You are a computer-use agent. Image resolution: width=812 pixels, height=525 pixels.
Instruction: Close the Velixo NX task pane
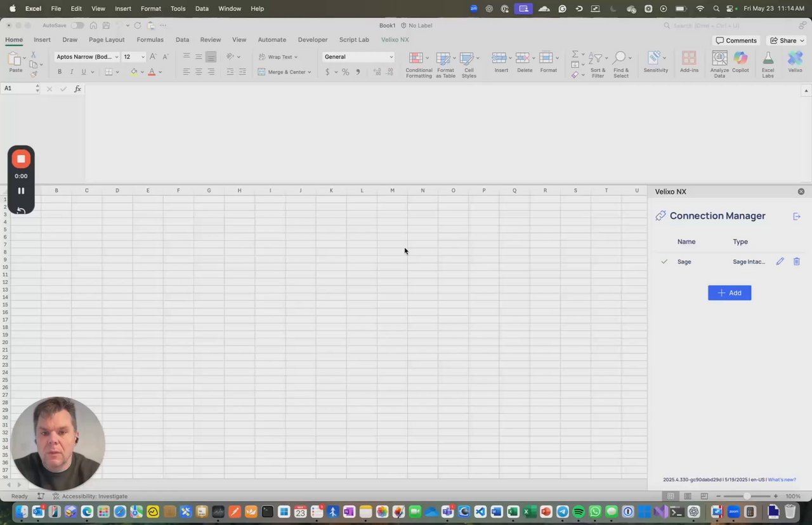tap(801, 192)
